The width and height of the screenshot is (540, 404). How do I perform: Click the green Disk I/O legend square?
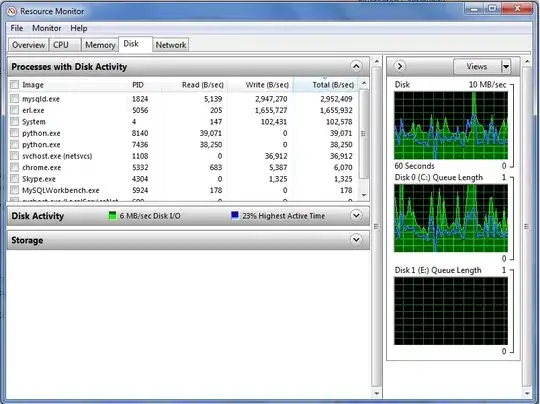click(112, 216)
